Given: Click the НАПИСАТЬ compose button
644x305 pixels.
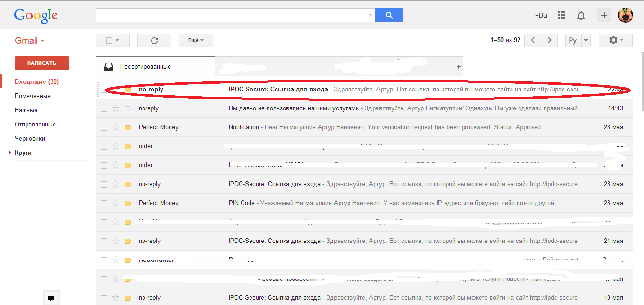Looking at the screenshot, I should [42, 63].
